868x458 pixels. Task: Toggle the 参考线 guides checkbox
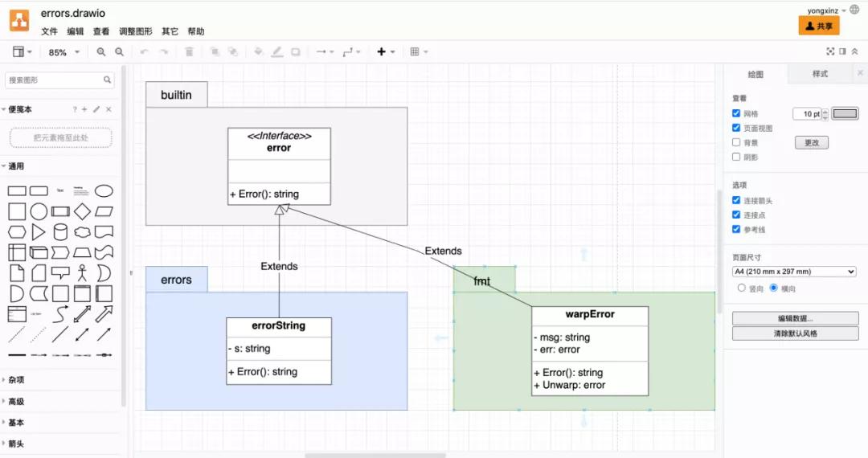click(x=736, y=228)
